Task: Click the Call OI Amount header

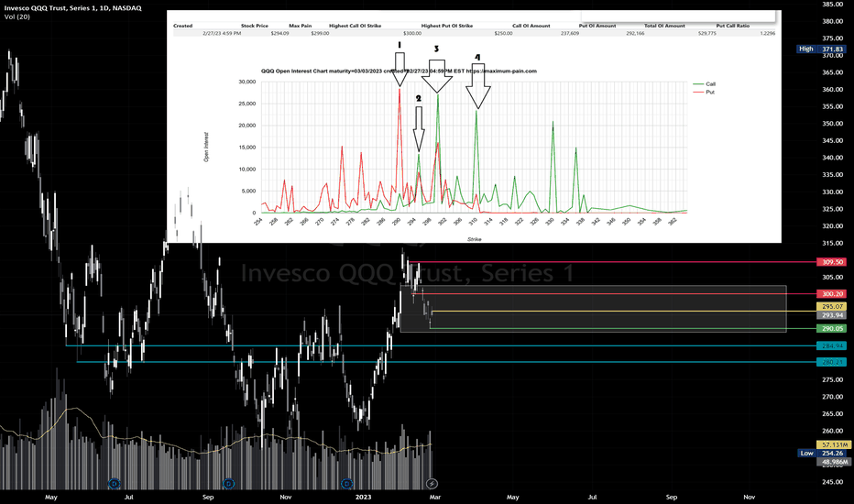Action: (531, 26)
